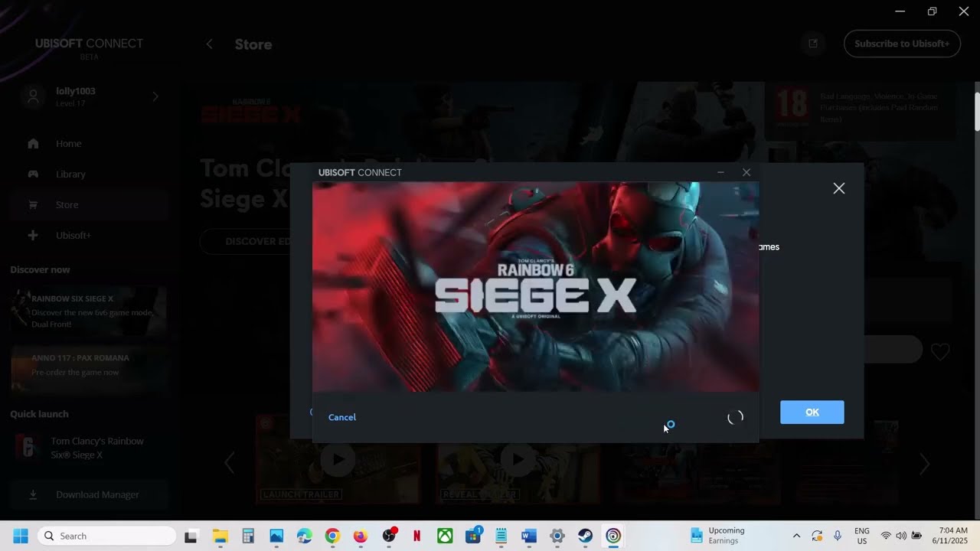Open Netflix from taskbar
The image size is (980, 551).
coord(416,536)
